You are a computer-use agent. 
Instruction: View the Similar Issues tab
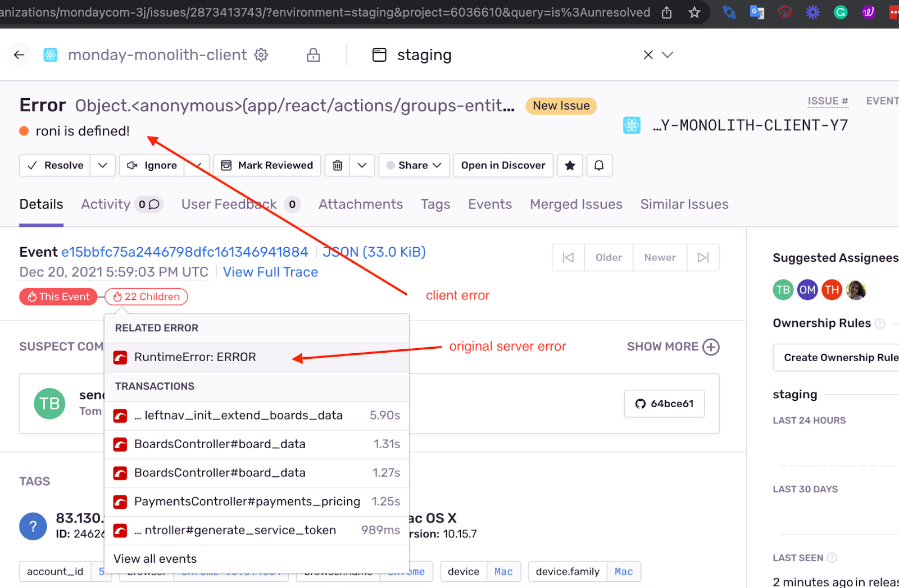[684, 204]
